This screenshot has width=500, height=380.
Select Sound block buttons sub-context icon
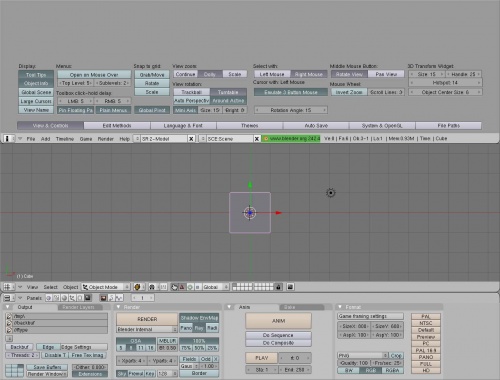119,298
